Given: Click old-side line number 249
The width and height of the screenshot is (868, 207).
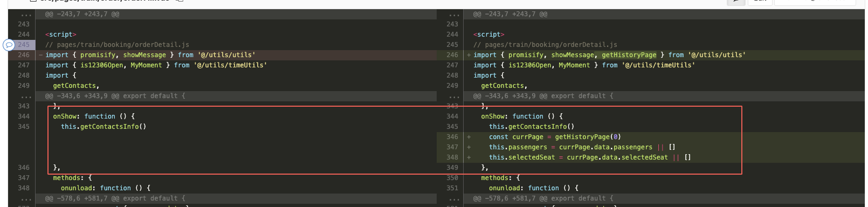Looking at the screenshot, I should tap(24, 86).
